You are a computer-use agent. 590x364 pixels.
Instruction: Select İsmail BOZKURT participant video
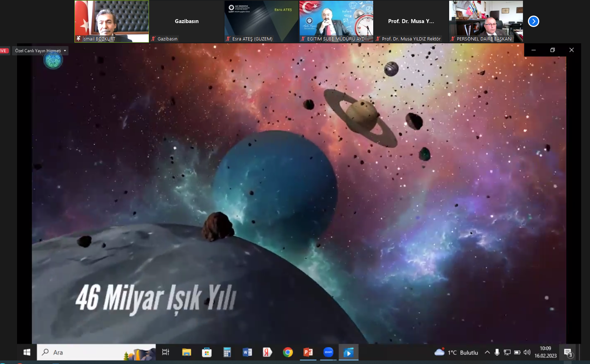coord(112,21)
